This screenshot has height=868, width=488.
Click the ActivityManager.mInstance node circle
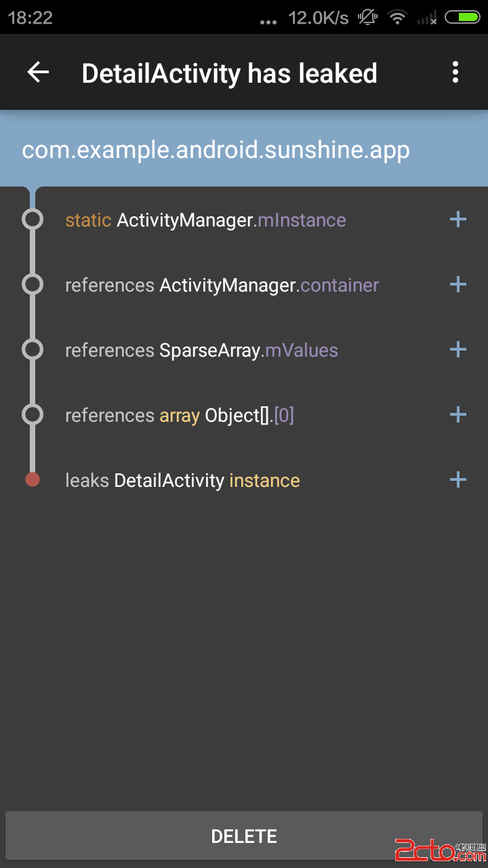point(33,219)
